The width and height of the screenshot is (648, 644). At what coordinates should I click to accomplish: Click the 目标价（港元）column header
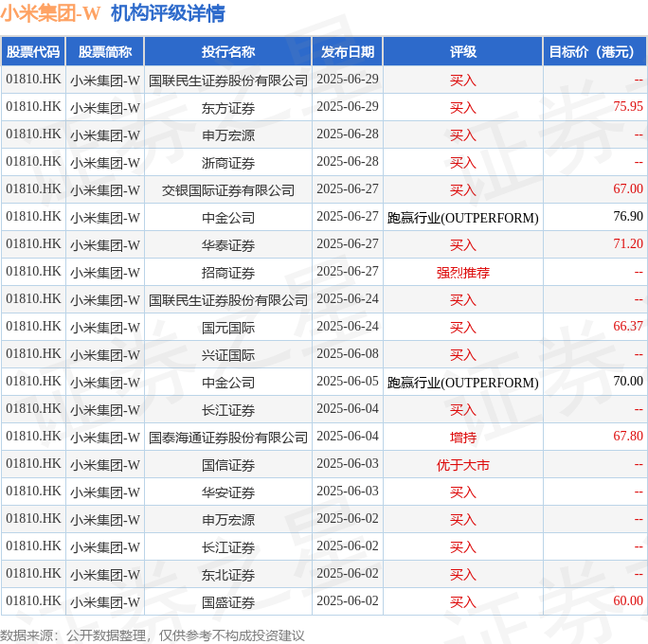tap(594, 52)
